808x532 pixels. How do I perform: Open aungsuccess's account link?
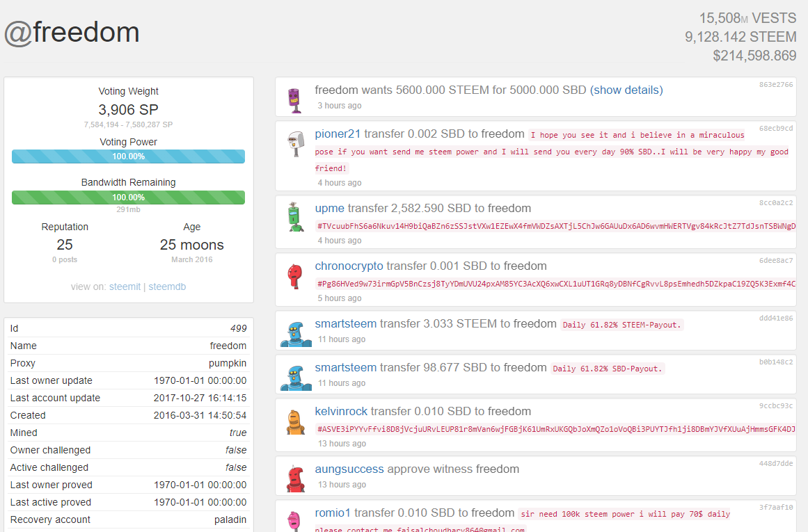[349, 469]
